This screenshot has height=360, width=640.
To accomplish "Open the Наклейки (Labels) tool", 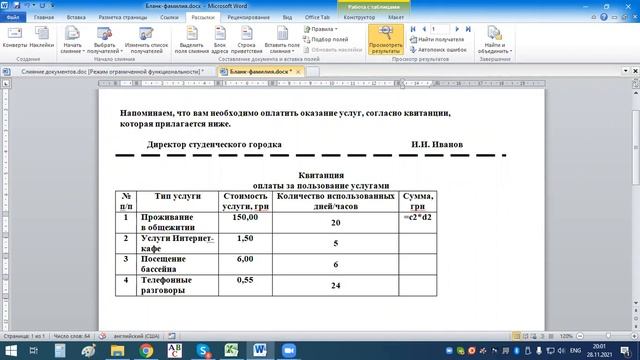I will click(x=42, y=38).
